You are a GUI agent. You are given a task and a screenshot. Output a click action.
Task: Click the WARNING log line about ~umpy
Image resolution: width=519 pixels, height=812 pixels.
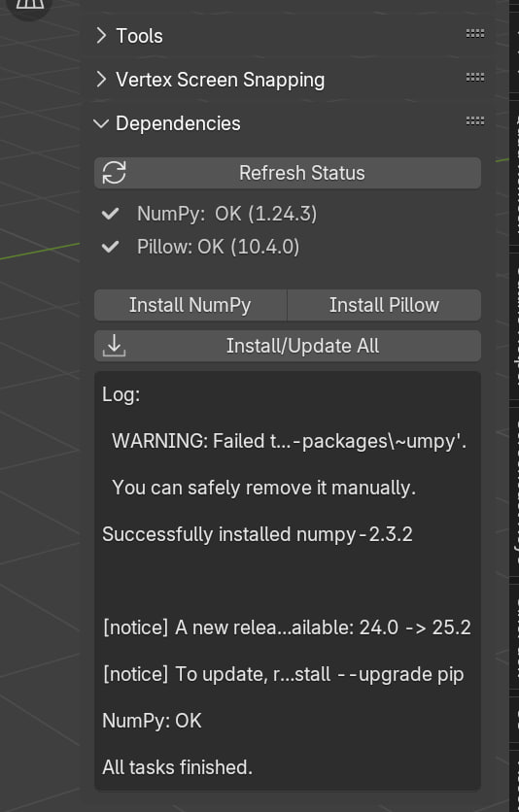pyautogui.click(x=289, y=441)
